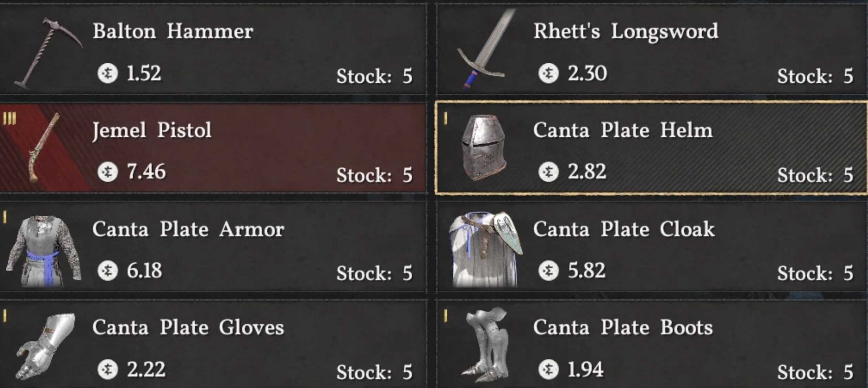Click the Balton Hammer item name
868x388 pixels.
click(x=173, y=32)
